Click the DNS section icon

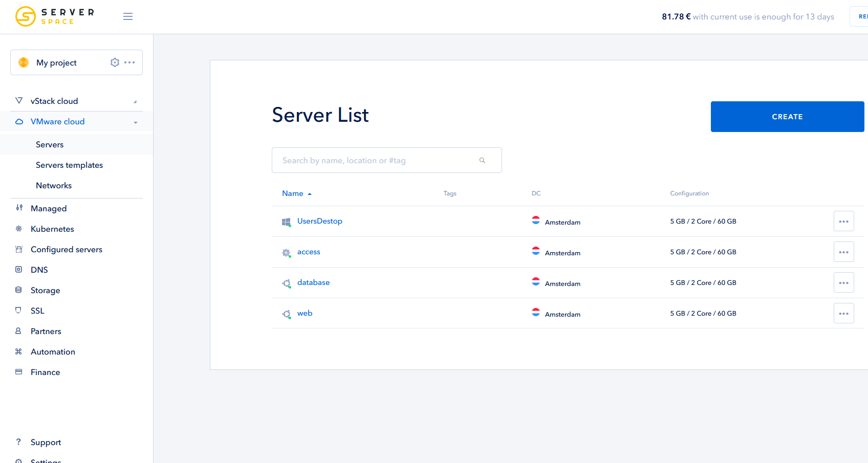point(18,270)
